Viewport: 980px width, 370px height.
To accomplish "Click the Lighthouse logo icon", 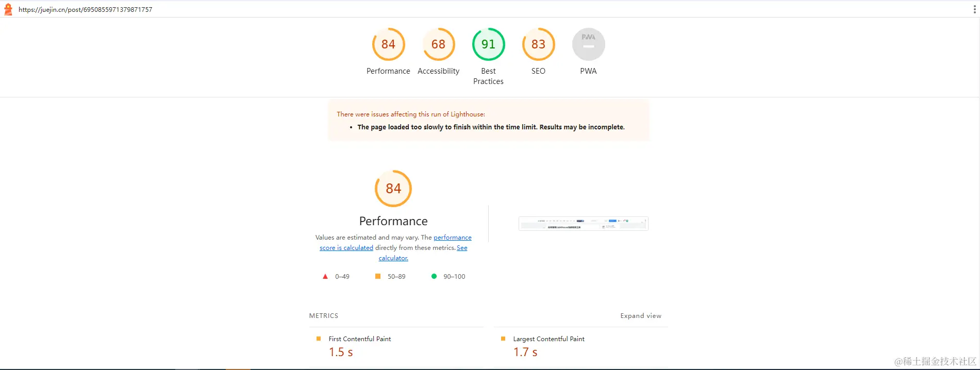I will pos(8,9).
